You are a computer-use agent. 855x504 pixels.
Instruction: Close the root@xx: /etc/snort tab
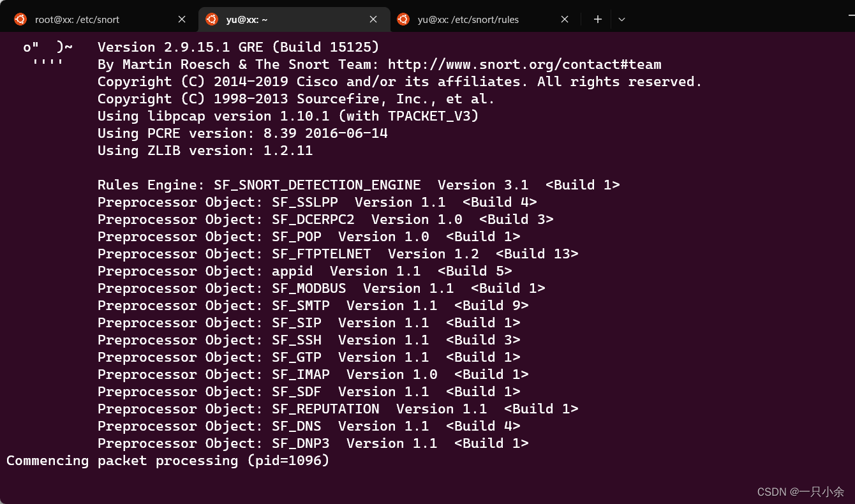182,19
